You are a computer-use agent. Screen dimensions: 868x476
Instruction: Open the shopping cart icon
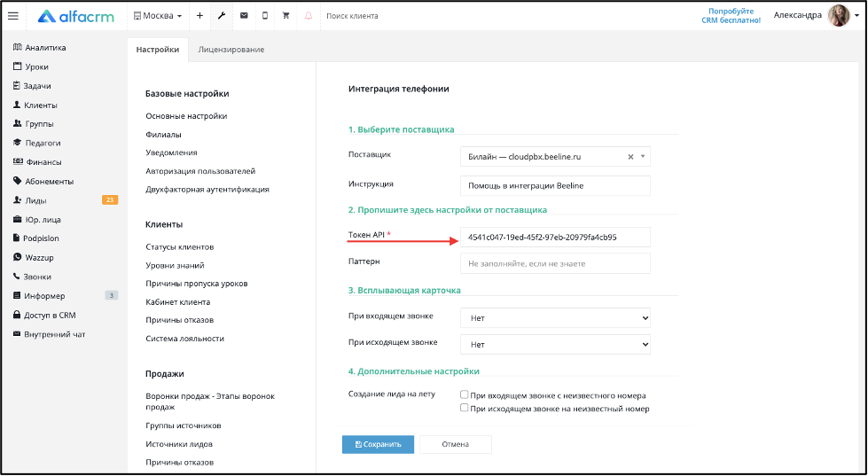click(x=286, y=16)
